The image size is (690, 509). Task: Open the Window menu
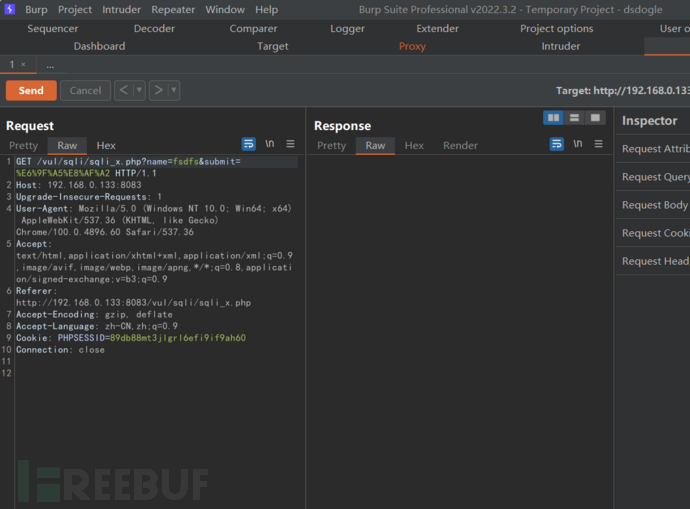(x=225, y=9)
